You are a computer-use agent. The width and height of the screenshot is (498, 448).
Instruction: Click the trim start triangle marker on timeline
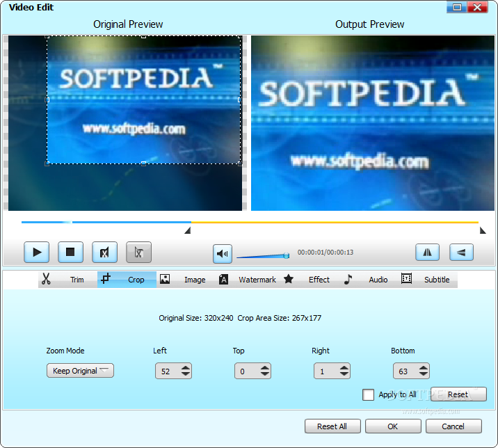pyautogui.click(x=188, y=230)
